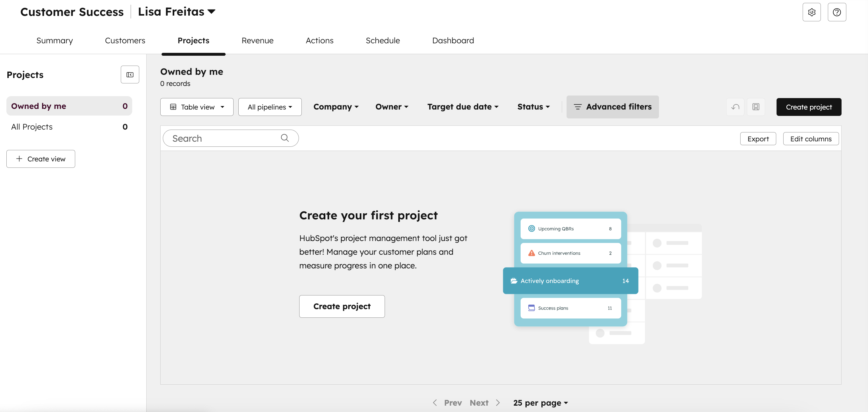Image resolution: width=868 pixels, height=412 pixels.
Task: Open the All pipelines dropdown
Action: pos(270,107)
